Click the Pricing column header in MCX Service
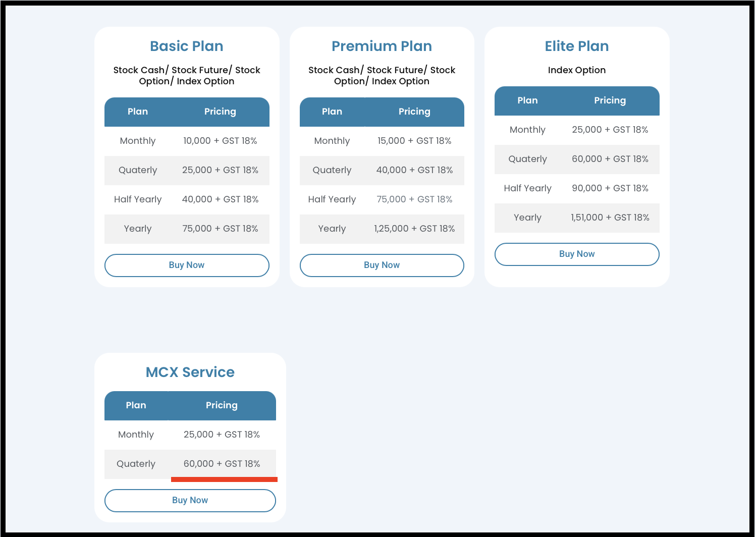Image resolution: width=756 pixels, height=537 pixels. pos(222,405)
